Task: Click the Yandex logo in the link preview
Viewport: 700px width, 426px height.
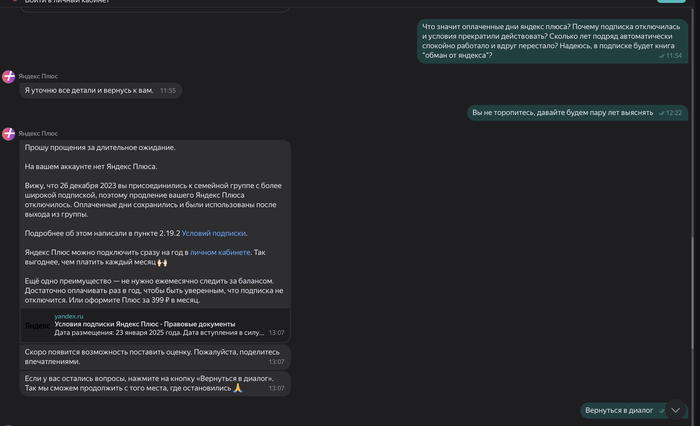Action: (37, 324)
